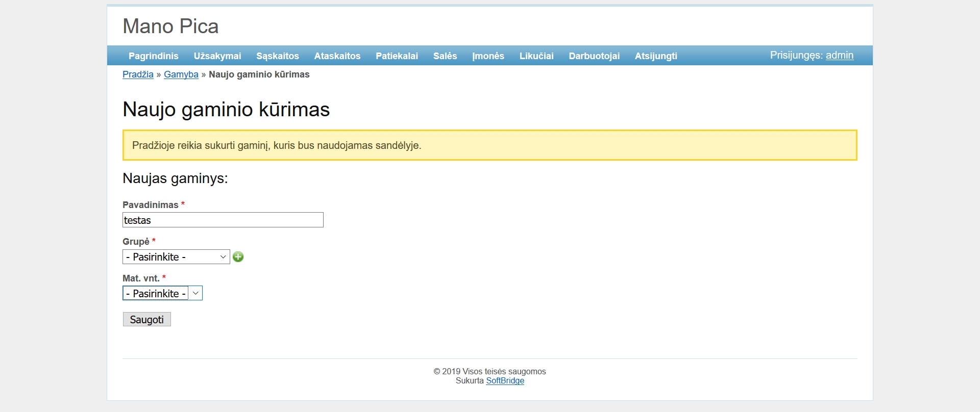Open Likučiai in the top menu

click(x=536, y=56)
